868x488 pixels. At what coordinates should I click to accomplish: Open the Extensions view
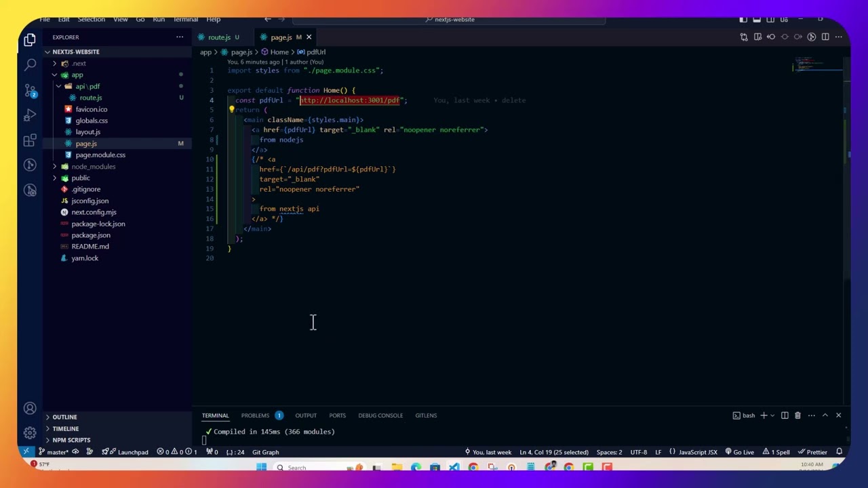[30, 140]
